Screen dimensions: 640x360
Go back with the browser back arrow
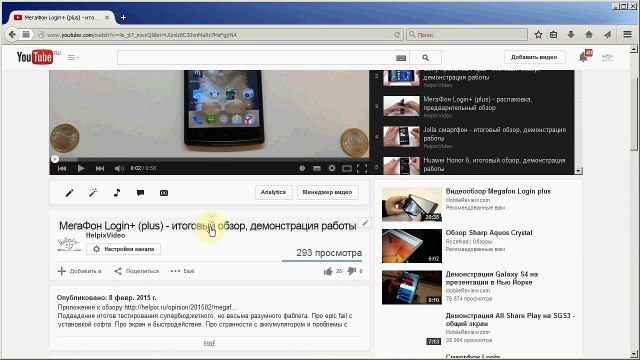12,35
